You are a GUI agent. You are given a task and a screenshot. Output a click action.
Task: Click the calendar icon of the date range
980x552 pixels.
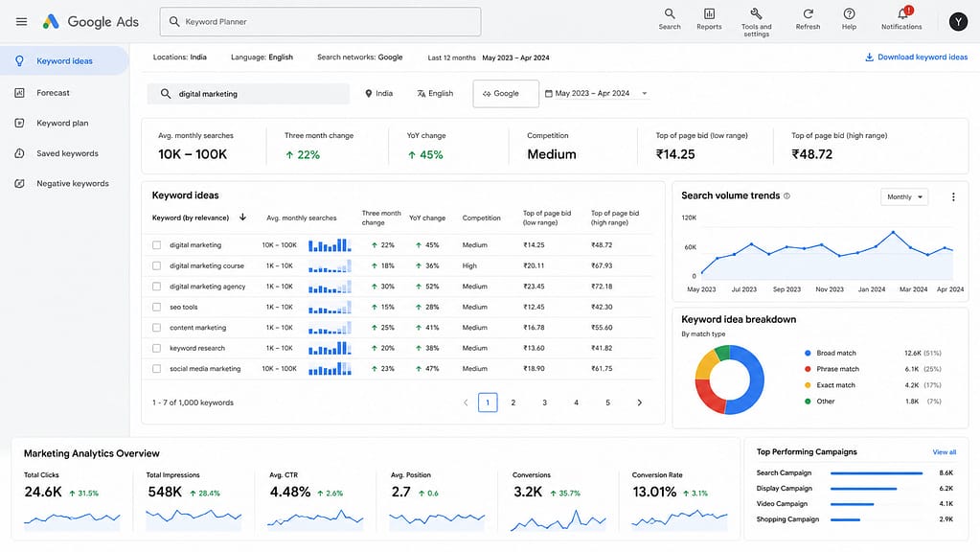549,94
